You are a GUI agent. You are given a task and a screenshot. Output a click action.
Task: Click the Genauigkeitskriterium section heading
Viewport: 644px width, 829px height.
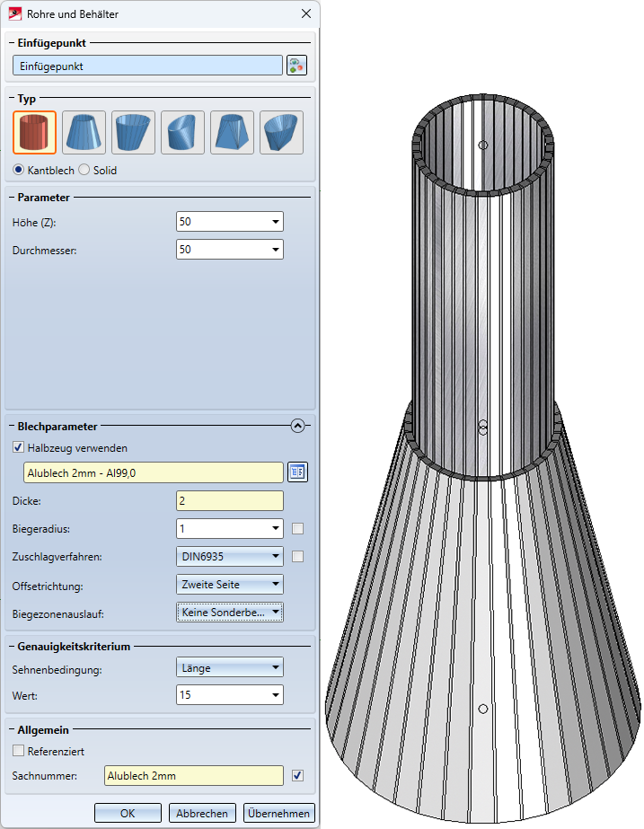tap(74, 646)
